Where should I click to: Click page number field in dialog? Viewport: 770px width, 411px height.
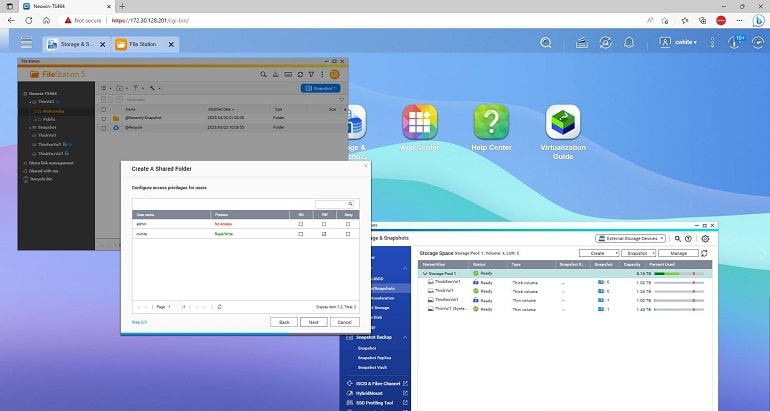173,307
